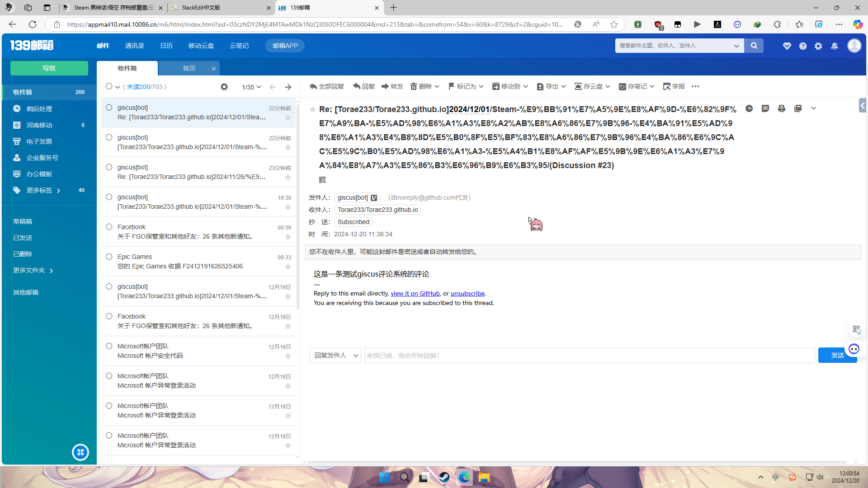Open the 通讯录 menu
This screenshot has height=488, width=868.
tap(135, 46)
